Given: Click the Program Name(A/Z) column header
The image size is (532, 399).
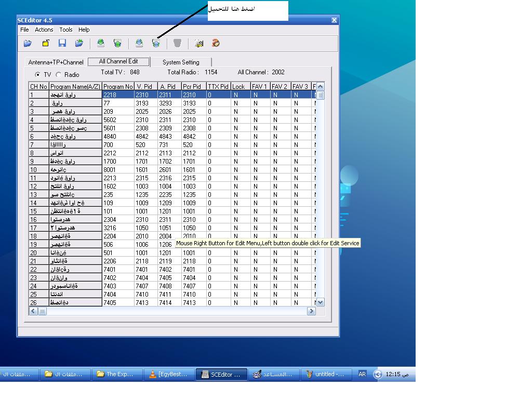Looking at the screenshot, I should (x=75, y=87).
